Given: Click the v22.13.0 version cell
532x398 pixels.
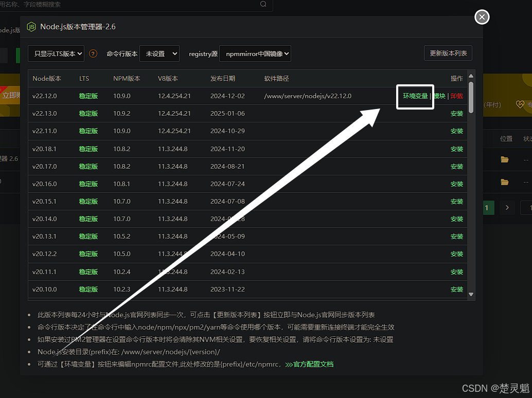Looking at the screenshot, I should coord(44,114).
